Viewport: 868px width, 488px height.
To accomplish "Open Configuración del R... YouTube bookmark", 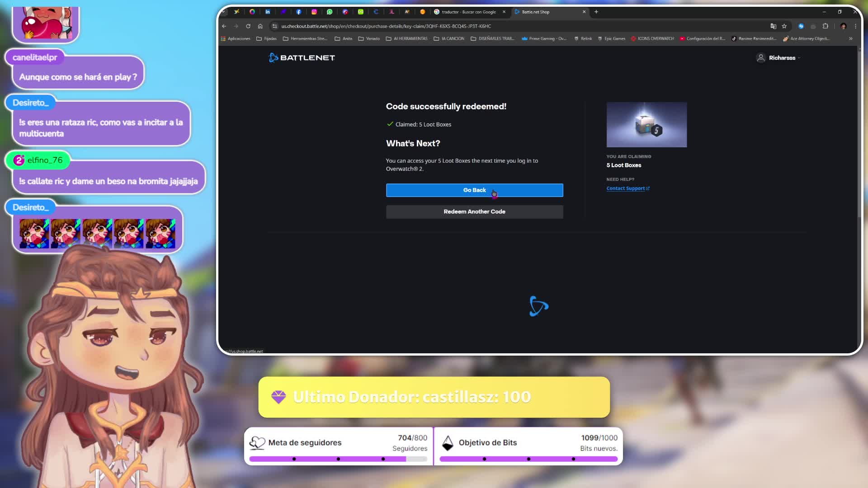I will [703, 38].
